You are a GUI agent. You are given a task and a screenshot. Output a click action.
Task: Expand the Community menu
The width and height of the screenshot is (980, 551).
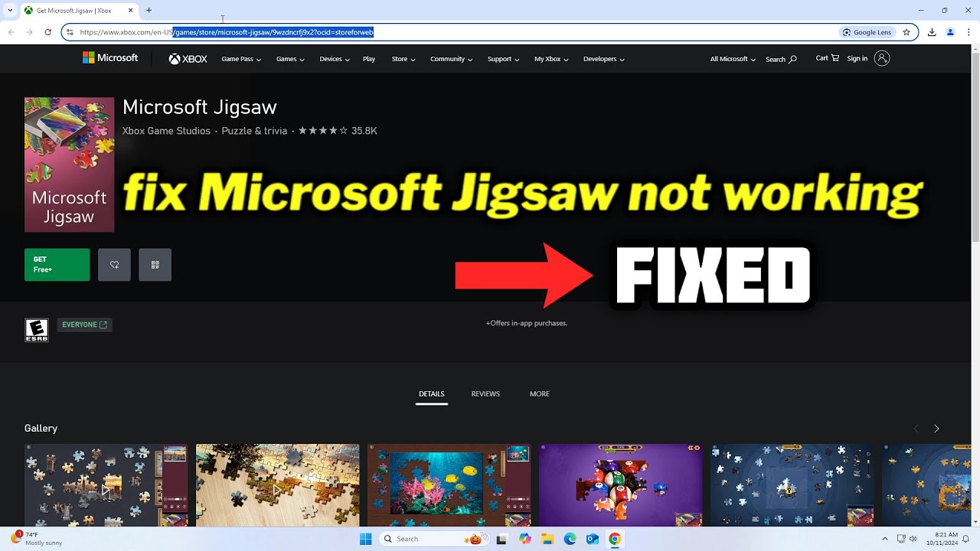(452, 59)
